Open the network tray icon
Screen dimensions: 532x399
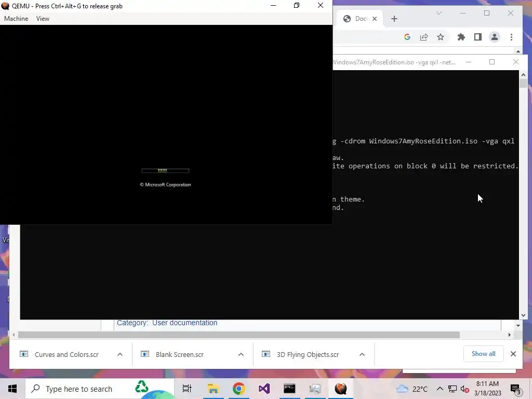[x=453, y=389]
